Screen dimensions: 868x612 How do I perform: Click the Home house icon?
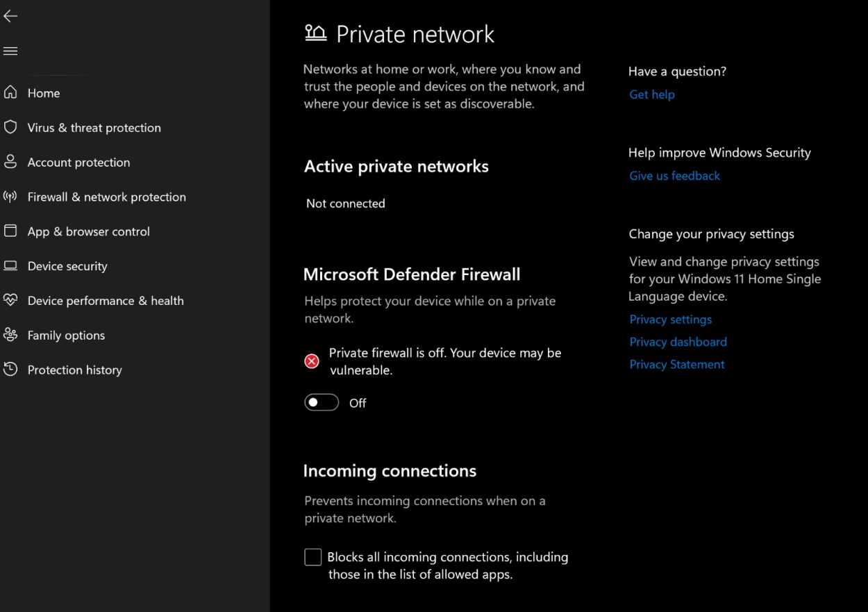tap(10, 92)
